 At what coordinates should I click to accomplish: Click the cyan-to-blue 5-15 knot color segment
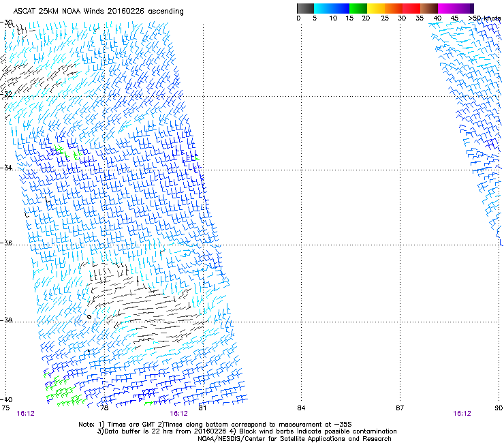tap(332, 8)
